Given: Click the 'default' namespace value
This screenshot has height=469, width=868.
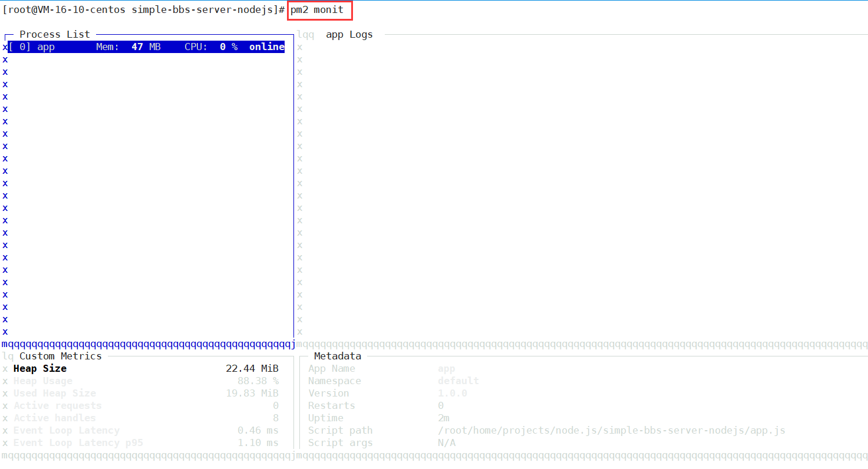Looking at the screenshot, I should click(458, 381).
